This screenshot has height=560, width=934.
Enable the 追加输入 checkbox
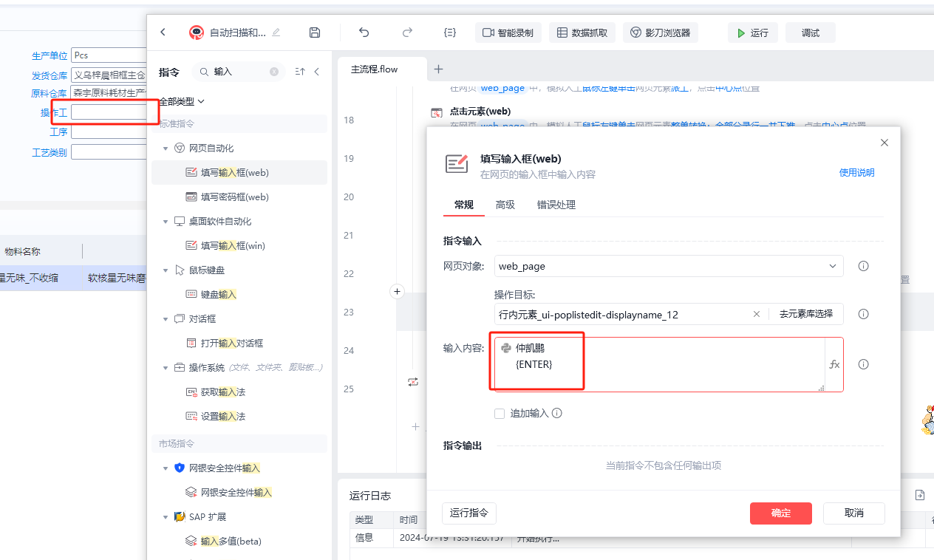click(x=500, y=414)
